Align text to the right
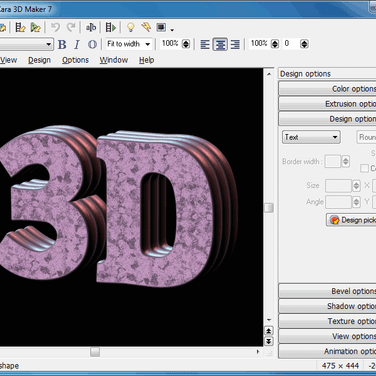 coord(235,44)
